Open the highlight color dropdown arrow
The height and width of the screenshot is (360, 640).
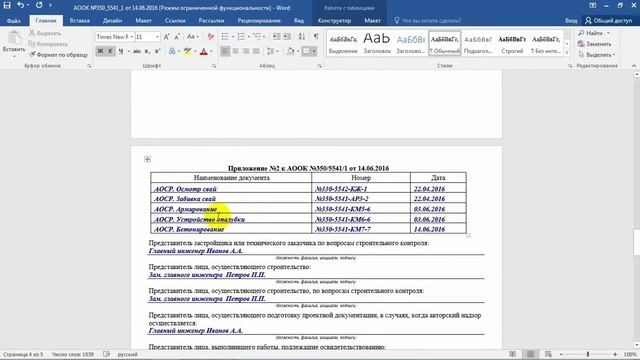pos(195,51)
